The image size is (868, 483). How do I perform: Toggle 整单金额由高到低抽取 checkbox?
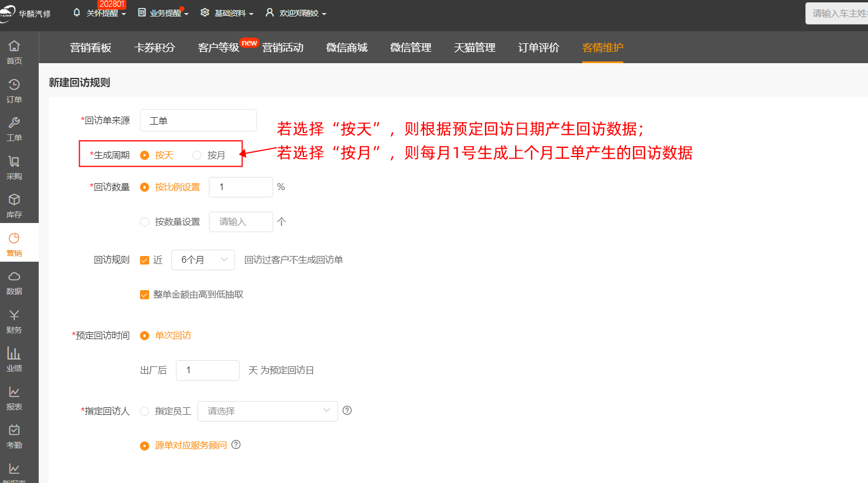click(145, 295)
